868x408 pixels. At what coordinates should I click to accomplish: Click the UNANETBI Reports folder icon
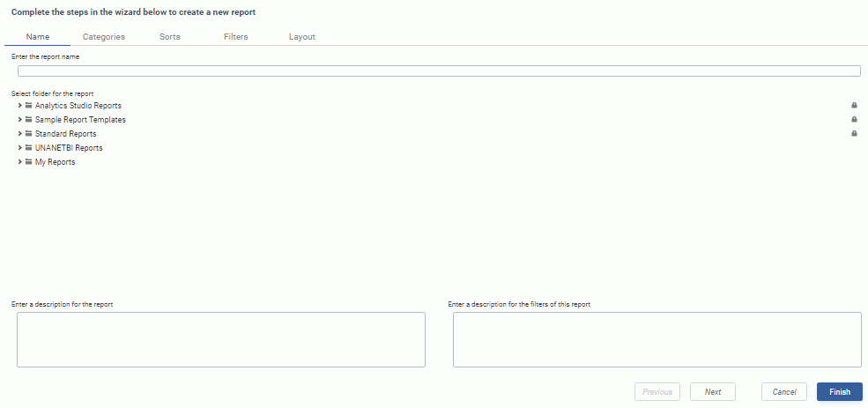29,148
